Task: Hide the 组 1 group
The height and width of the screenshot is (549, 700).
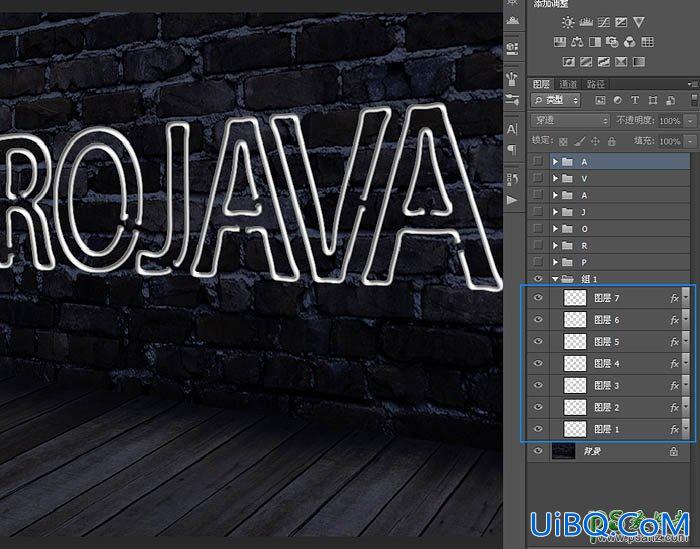Action: 538,279
